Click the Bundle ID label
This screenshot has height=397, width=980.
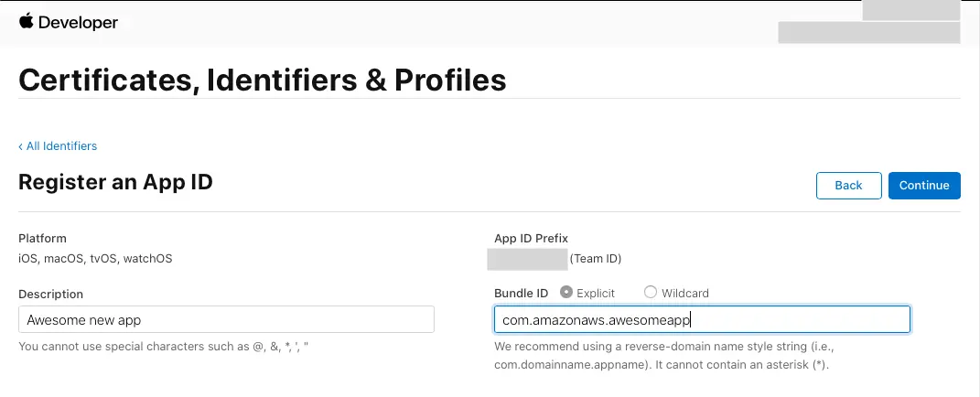pos(521,293)
